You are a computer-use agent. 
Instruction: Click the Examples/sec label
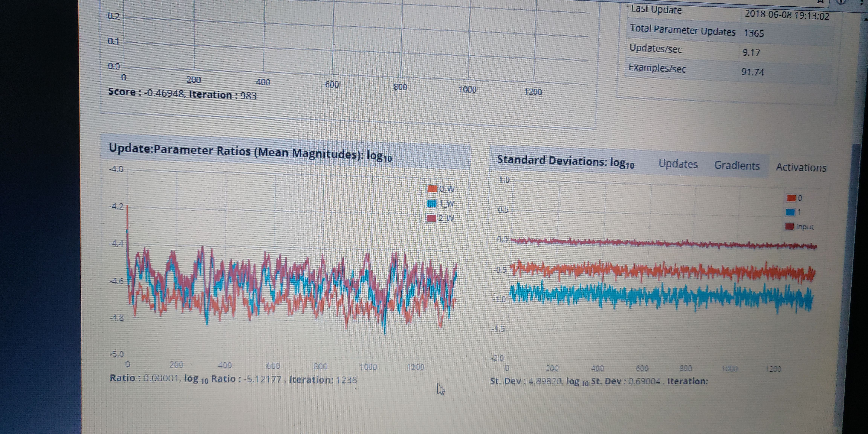657,68
